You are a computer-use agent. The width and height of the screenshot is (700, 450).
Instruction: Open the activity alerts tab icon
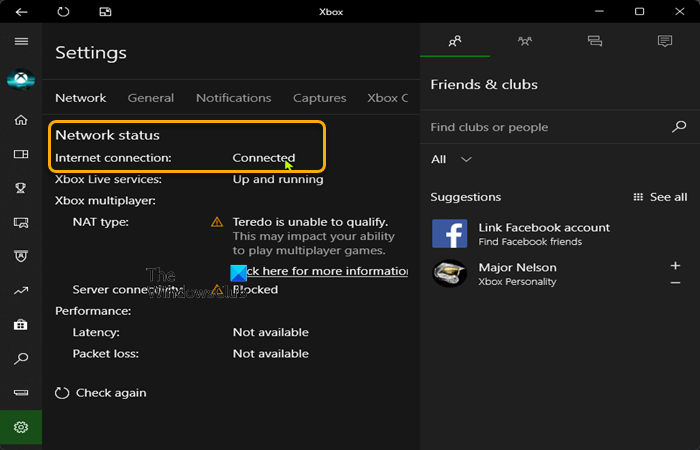click(665, 41)
